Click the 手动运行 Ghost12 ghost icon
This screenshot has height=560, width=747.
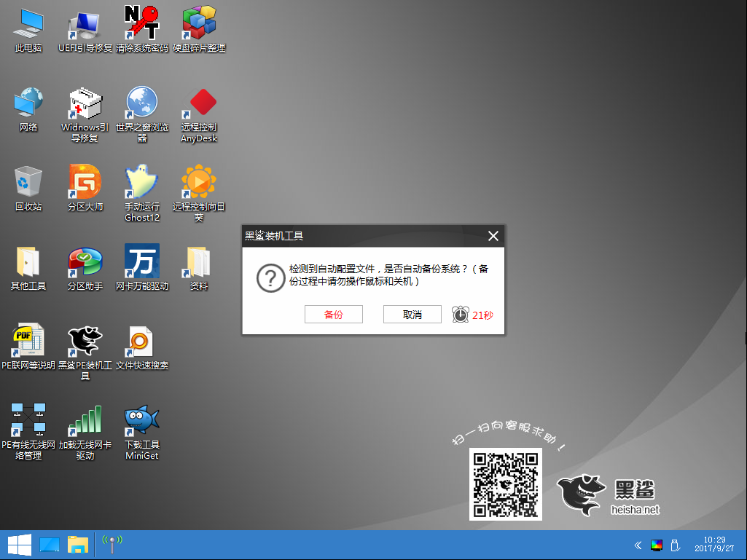[142, 182]
